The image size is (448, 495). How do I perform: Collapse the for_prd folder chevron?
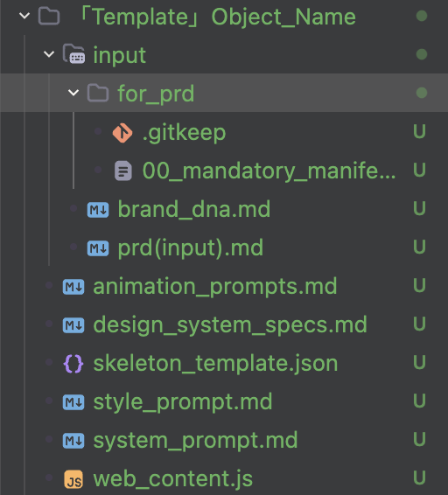(73, 93)
